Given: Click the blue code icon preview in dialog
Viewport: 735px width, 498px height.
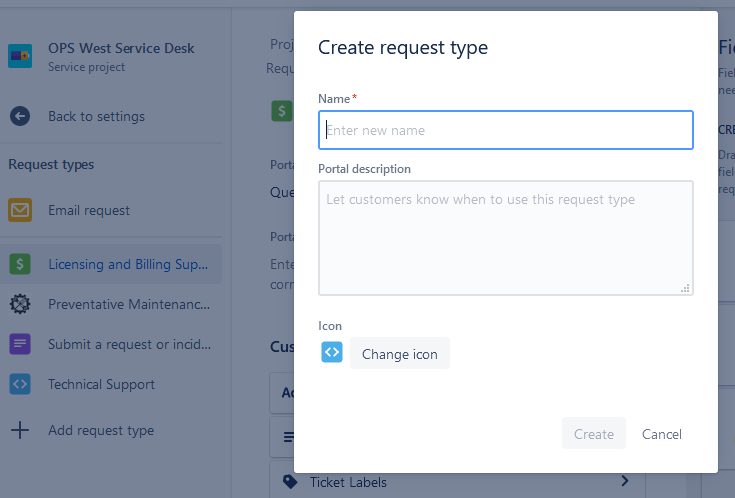Looking at the screenshot, I should [332, 352].
